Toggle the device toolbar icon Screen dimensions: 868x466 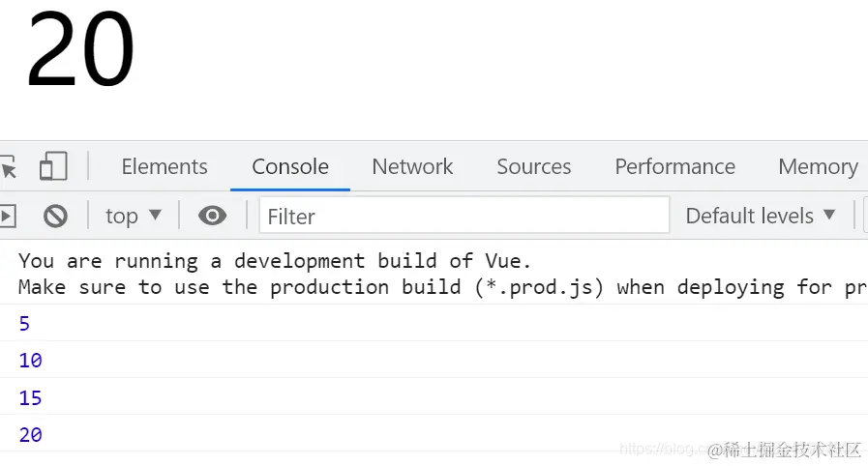[x=53, y=167]
